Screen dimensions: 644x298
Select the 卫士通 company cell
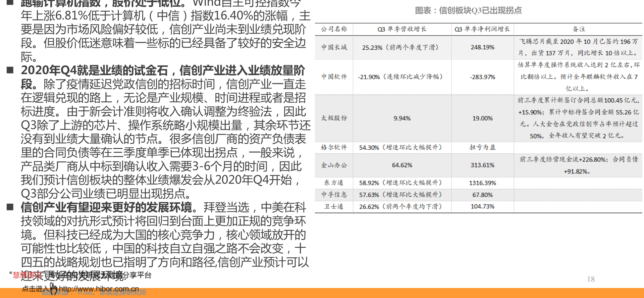[x=334, y=206]
